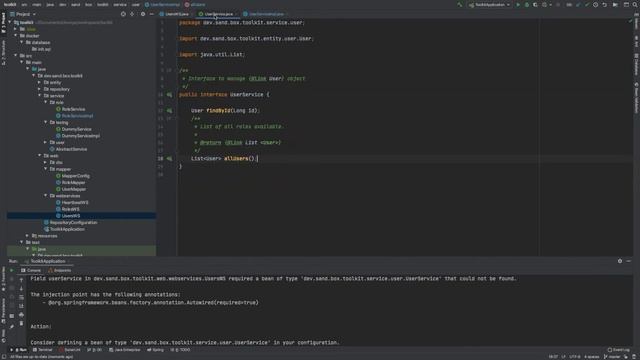Image resolution: width=640 pixels, height=360 pixels.
Task: Select UsersWS in the project tree
Action: (71, 216)
